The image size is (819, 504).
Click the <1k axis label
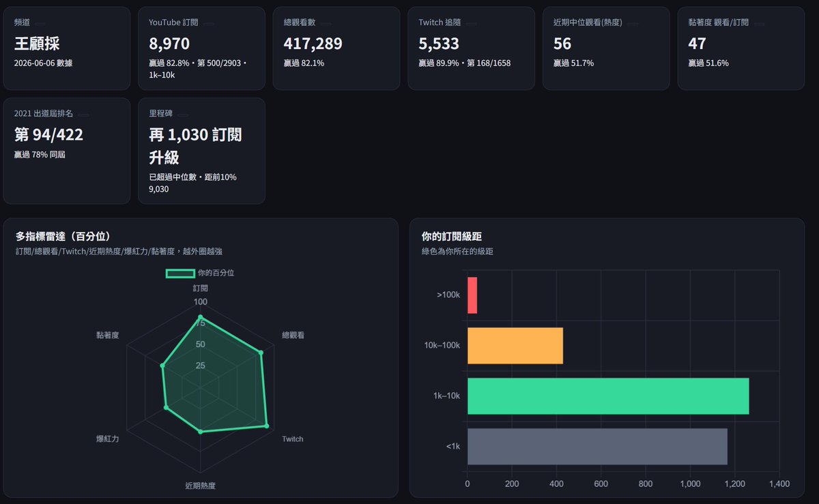coord(453,446)
